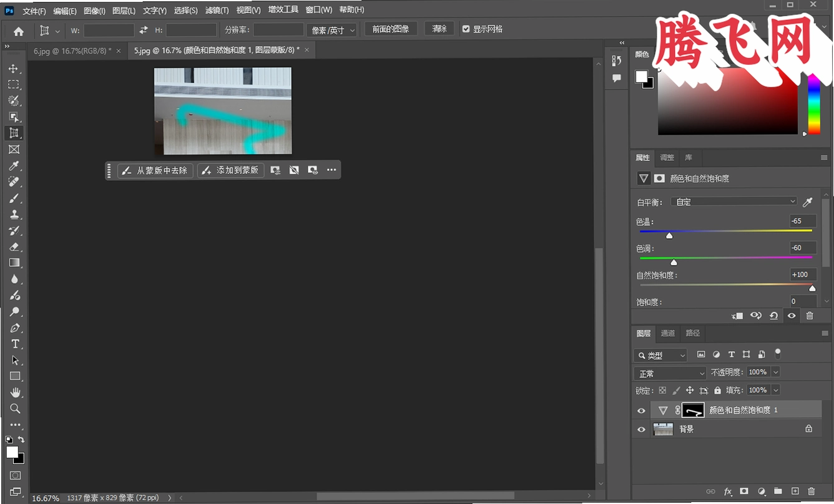Toggle layer filtering switch on or off

(x=778, y=354)
